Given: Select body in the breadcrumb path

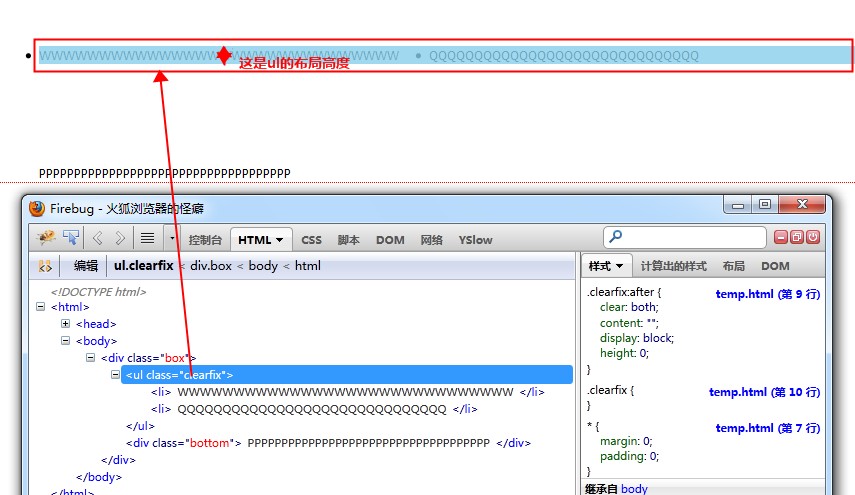Looking at the screenshot, I should point(263,266).
